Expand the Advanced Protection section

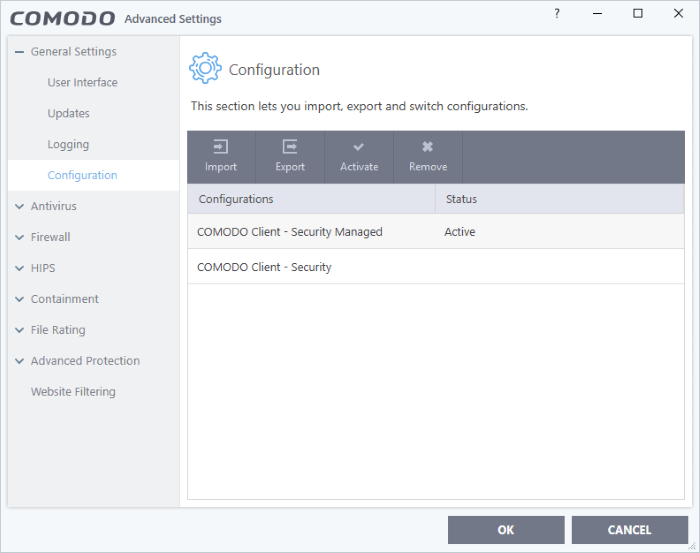point(19,361)
